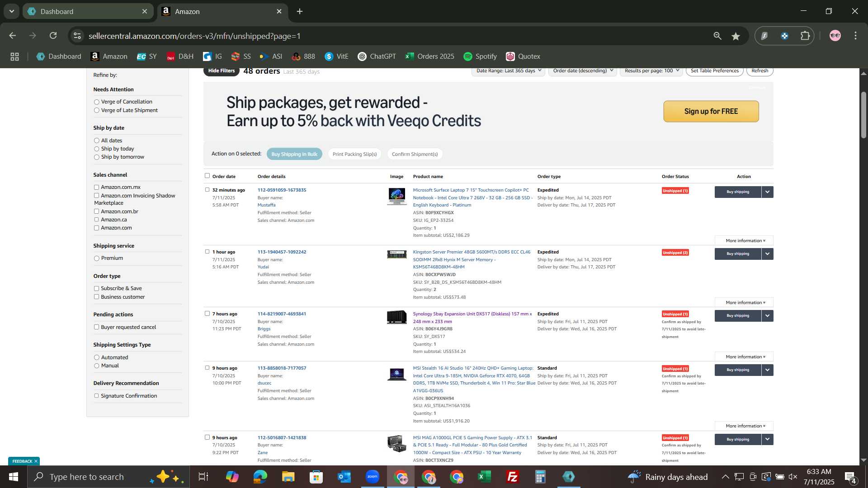
Task: Open Excel from taskbar
Action: (x=485, y=477)
